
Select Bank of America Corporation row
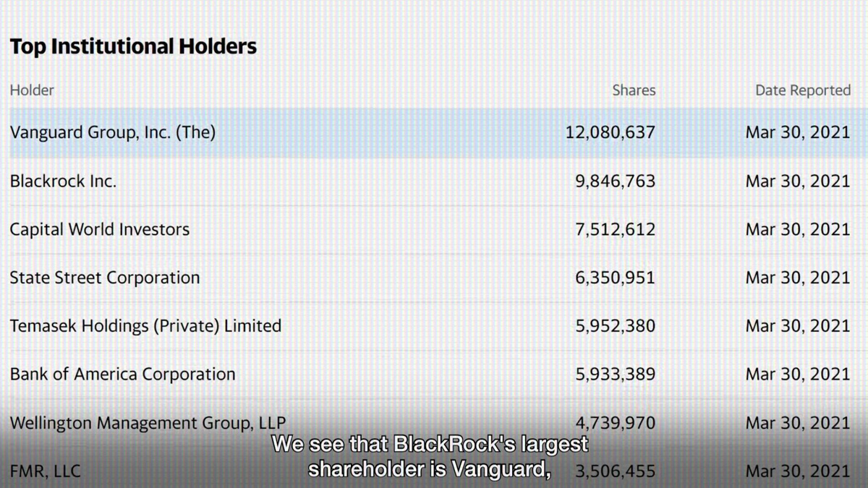123,374
